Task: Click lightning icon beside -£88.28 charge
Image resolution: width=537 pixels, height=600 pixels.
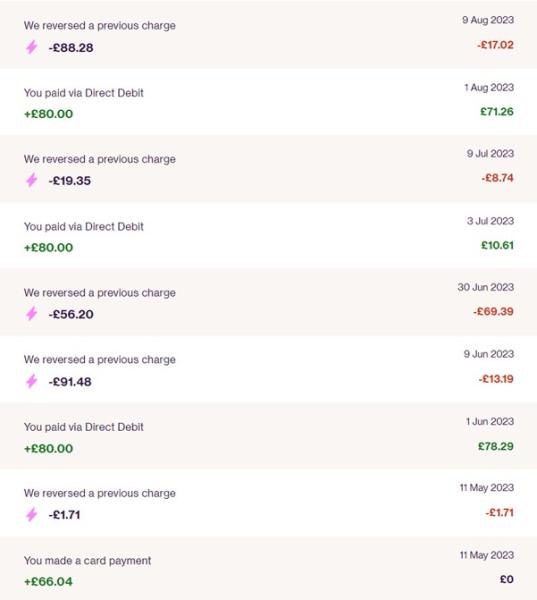Action: click(31, 47)
